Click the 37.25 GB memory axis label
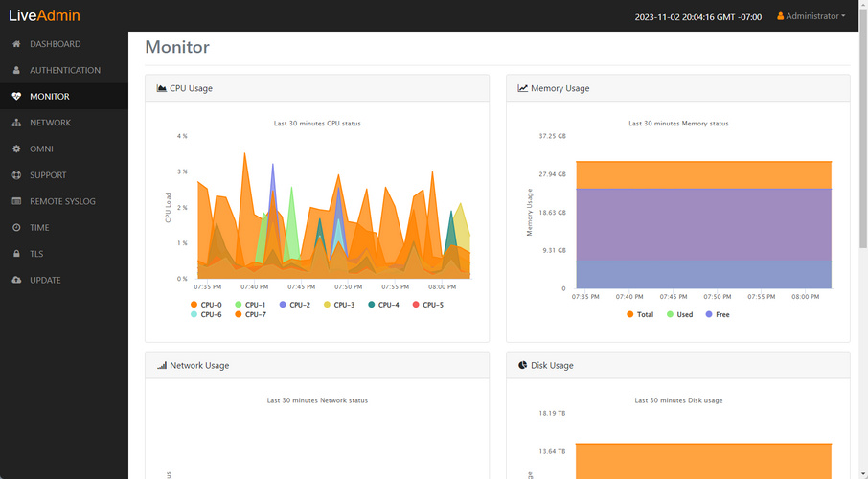Viewport: 868px width, 479px height. coord(553,136)
